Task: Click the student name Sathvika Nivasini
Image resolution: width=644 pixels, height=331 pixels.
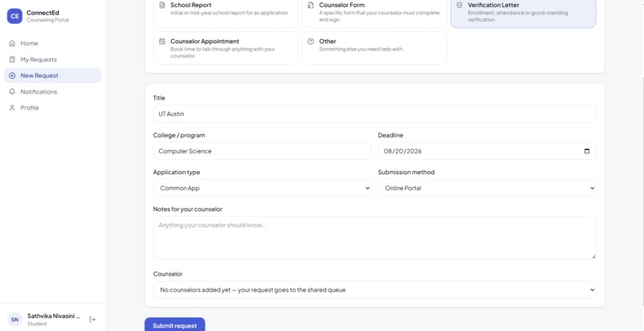Action: [x=54, y=316]
